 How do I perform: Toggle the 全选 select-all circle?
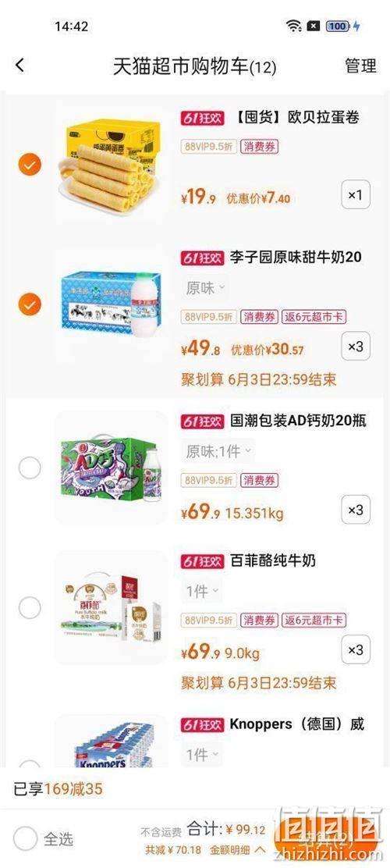pyautogui.click(x=26, y=838)
